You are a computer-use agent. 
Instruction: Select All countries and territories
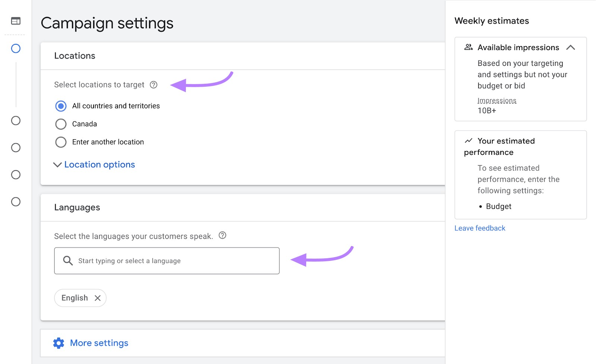click(x=61, y=106)
